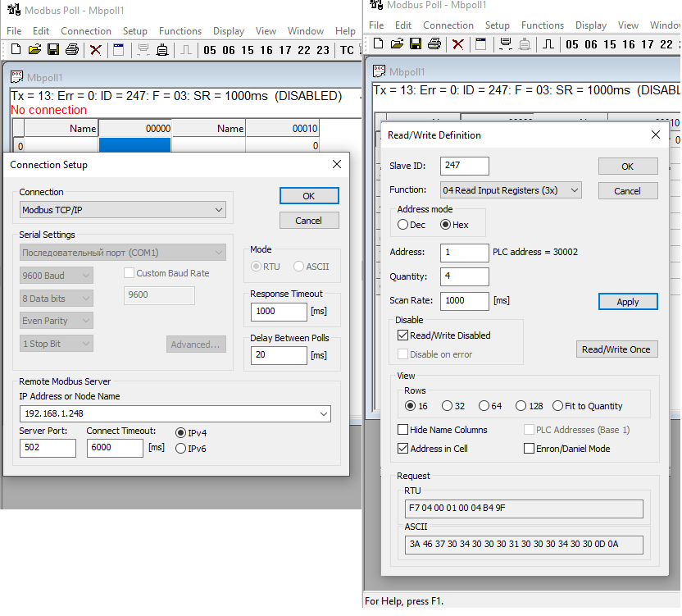682x616 pixels.
Task: Click pulse signal icon in right window toolbar
Action: tap(548, 44)
